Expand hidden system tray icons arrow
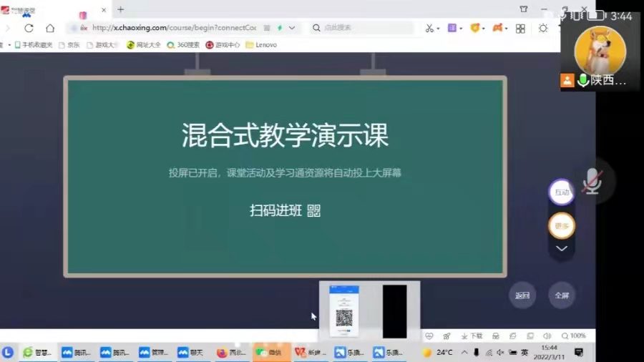 pos(464,352)
